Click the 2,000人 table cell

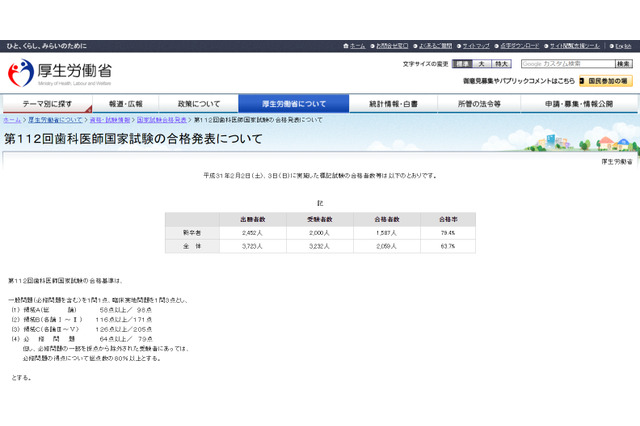pos(320,233)
